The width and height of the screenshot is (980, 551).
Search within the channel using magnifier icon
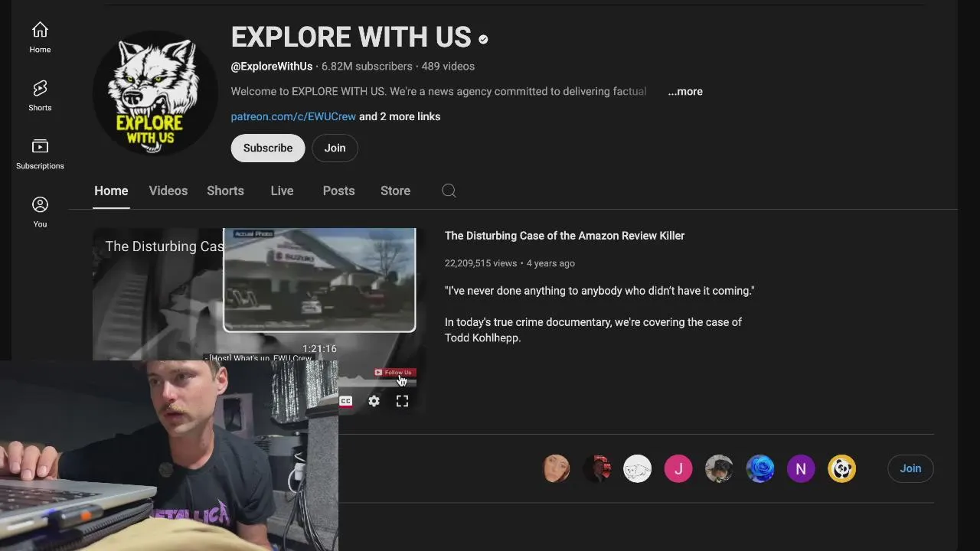tap(449, 191)
